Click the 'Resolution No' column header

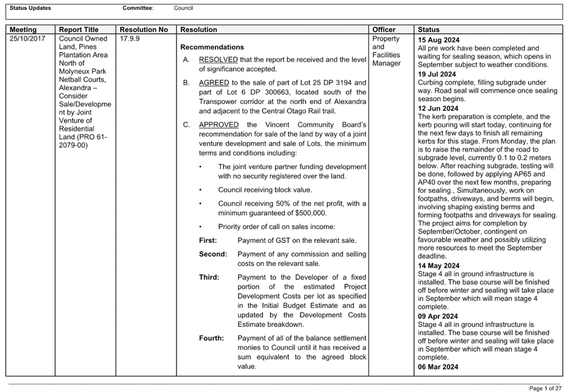[144, 29]
